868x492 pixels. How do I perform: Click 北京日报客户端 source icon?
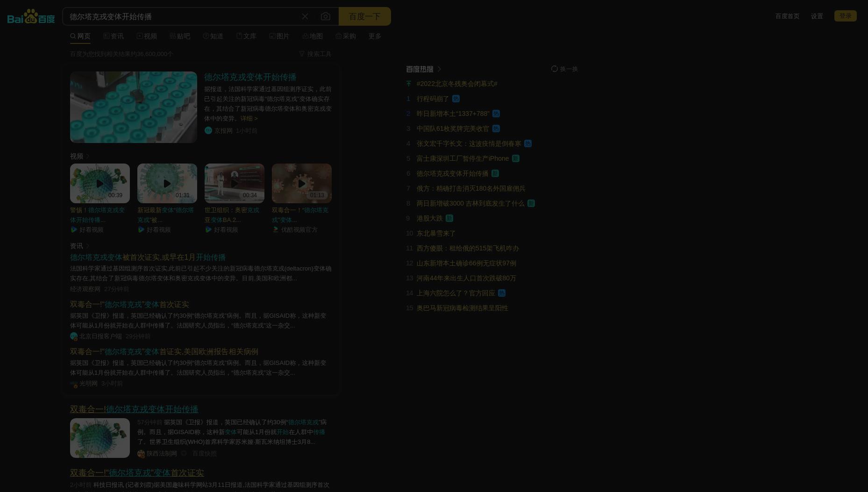(x=74, y=336)
